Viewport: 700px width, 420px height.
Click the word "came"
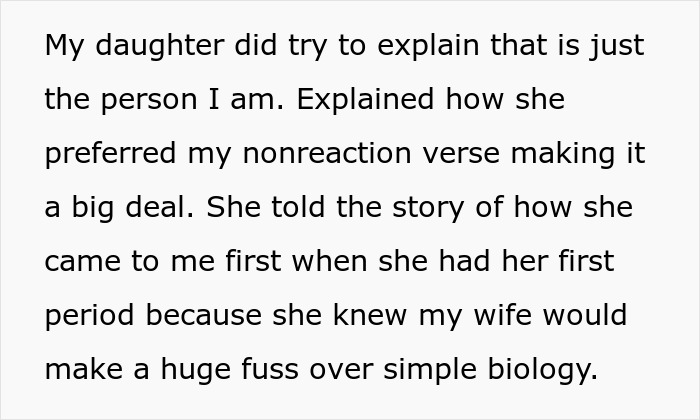pyautogui.click(x=83, y=263)
